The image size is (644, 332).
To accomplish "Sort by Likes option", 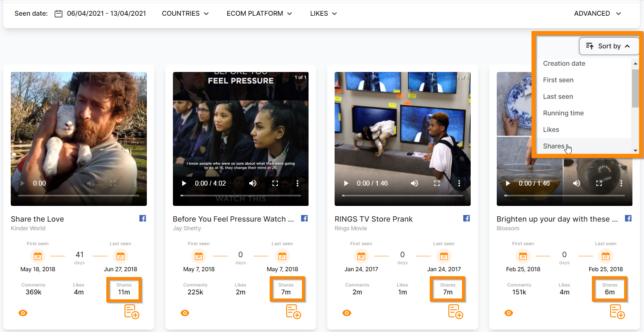I will coord(584,130).
